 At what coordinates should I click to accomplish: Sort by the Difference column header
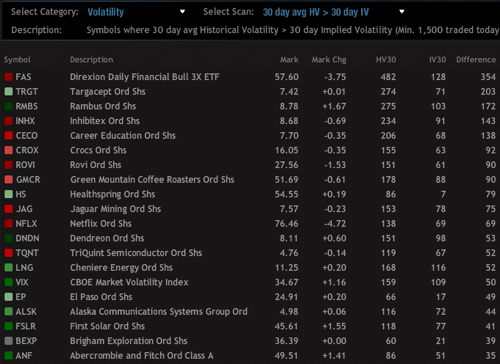pos(476,60)
